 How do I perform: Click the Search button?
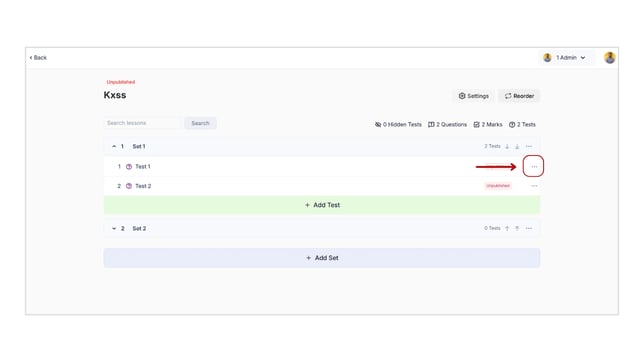(x=200, y=123)
